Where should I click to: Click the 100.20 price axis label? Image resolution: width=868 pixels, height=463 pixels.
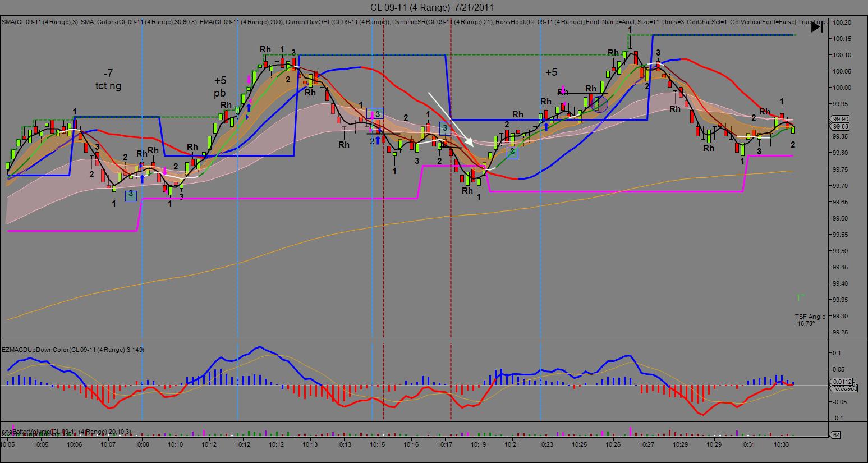coord(842,22)
